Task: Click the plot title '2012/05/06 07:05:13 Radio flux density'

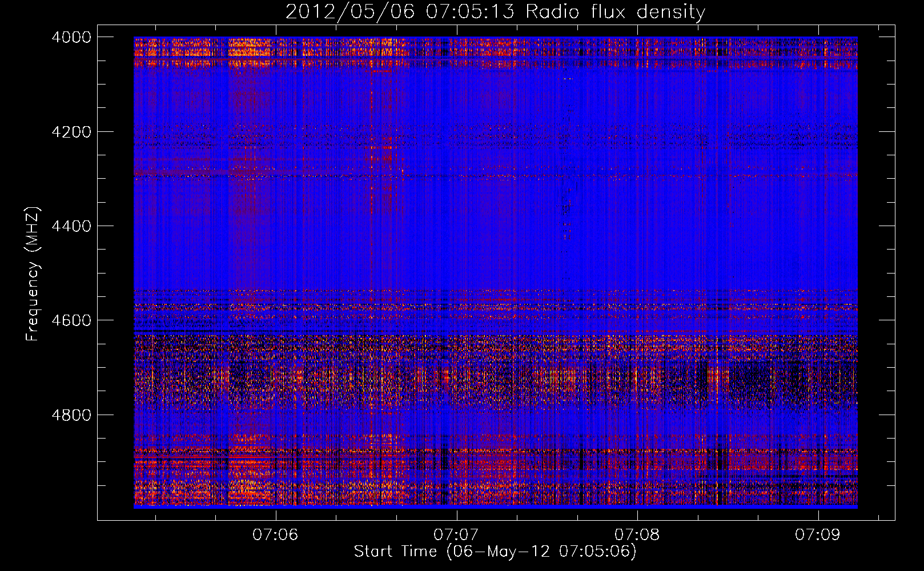Action: 495,11
